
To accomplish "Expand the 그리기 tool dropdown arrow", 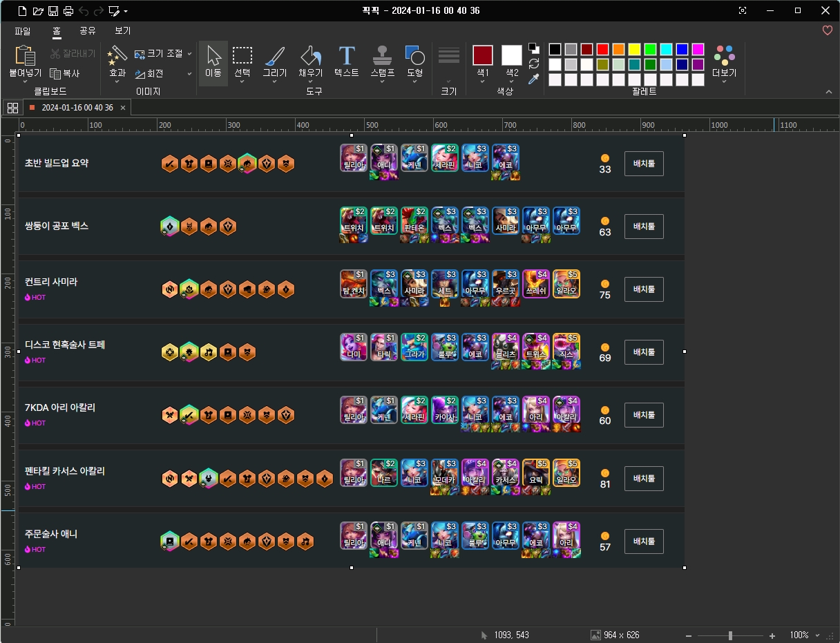I will pos(274,81).
